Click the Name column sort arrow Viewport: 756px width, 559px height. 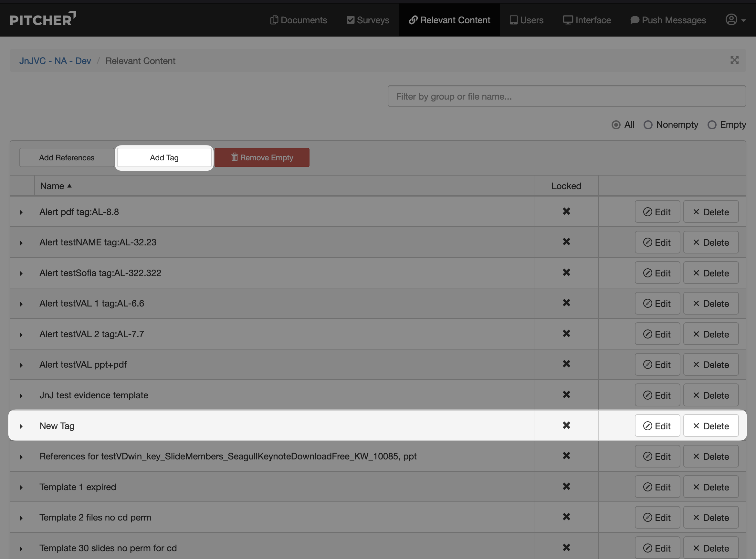pyautogui.click(x=69, y=186)
